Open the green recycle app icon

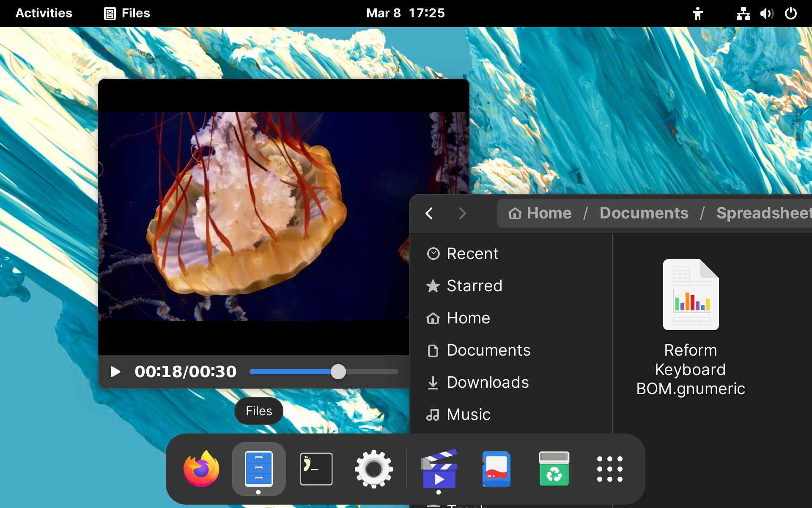pyautogui.click(x=554, y=469)
